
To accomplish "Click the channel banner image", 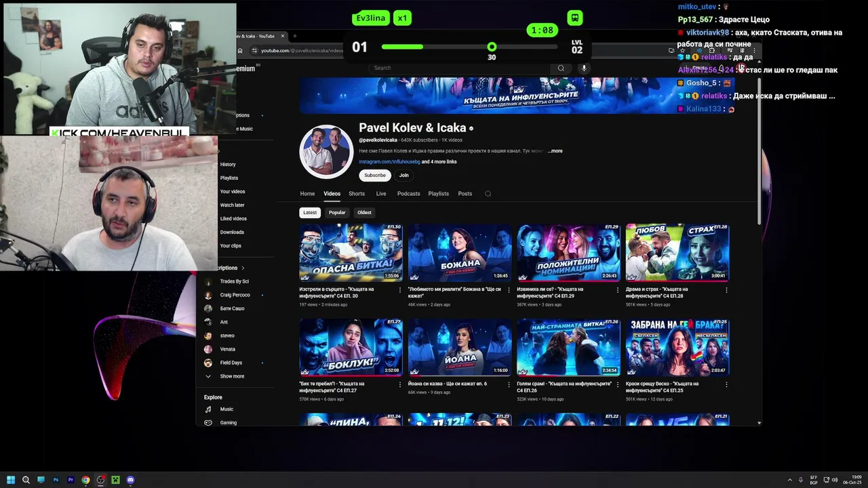I will (x=516, y=95).
